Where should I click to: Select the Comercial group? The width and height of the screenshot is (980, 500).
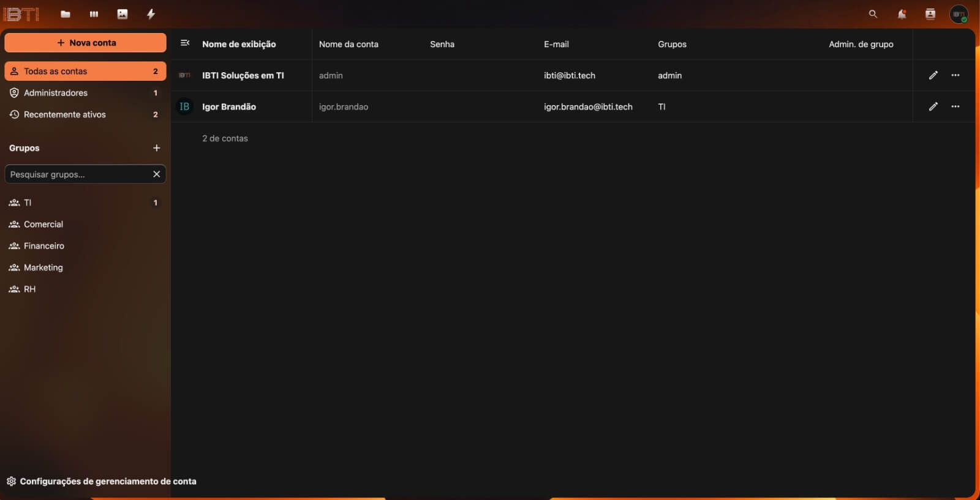[85, 224]
